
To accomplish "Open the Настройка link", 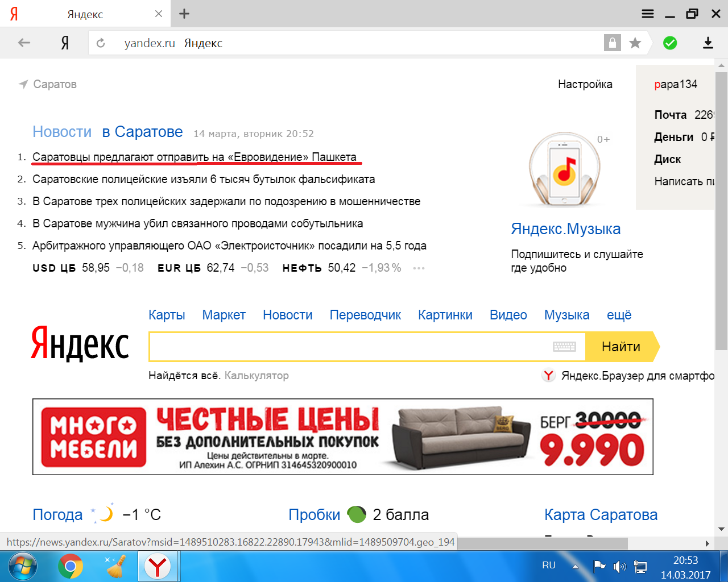I will coord(585,84).
